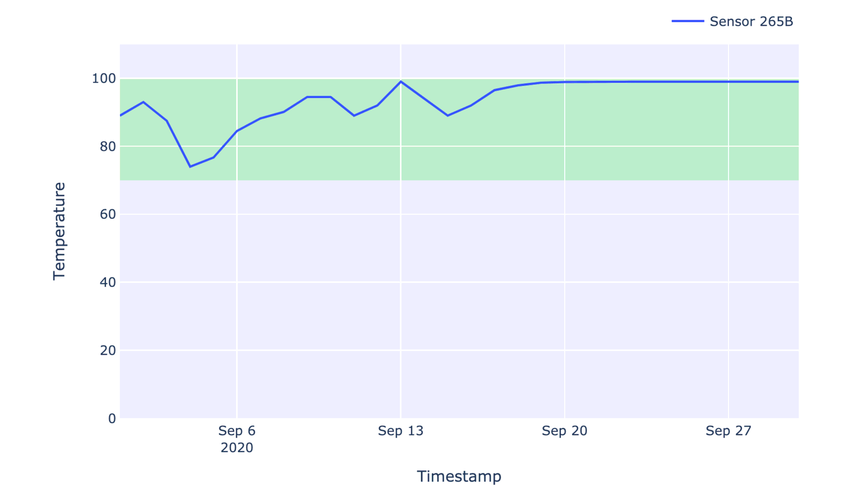Toggle the Sensor 265B legend entry
This screenshot has height=493, width=868.
(751, 22)
